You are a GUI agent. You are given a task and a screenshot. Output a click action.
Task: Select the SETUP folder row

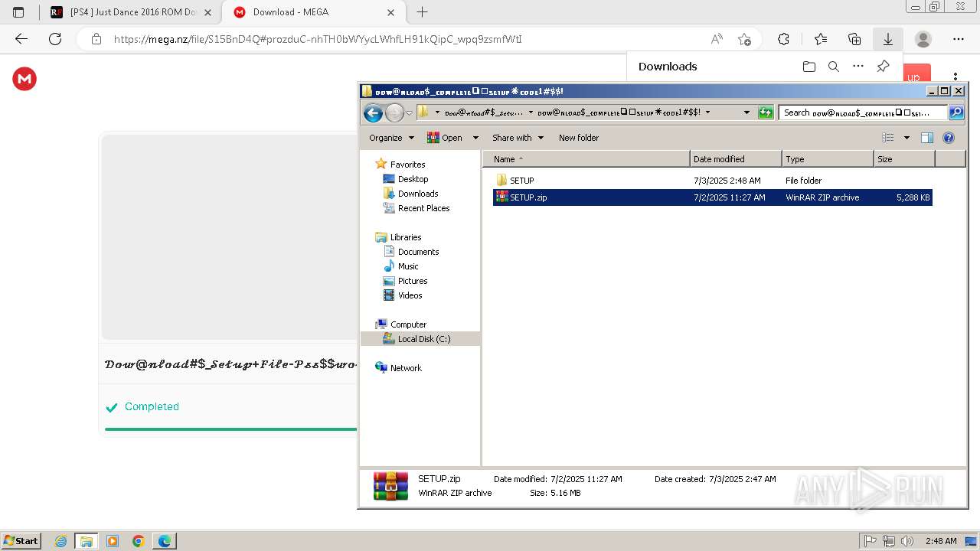coord(712,181)
